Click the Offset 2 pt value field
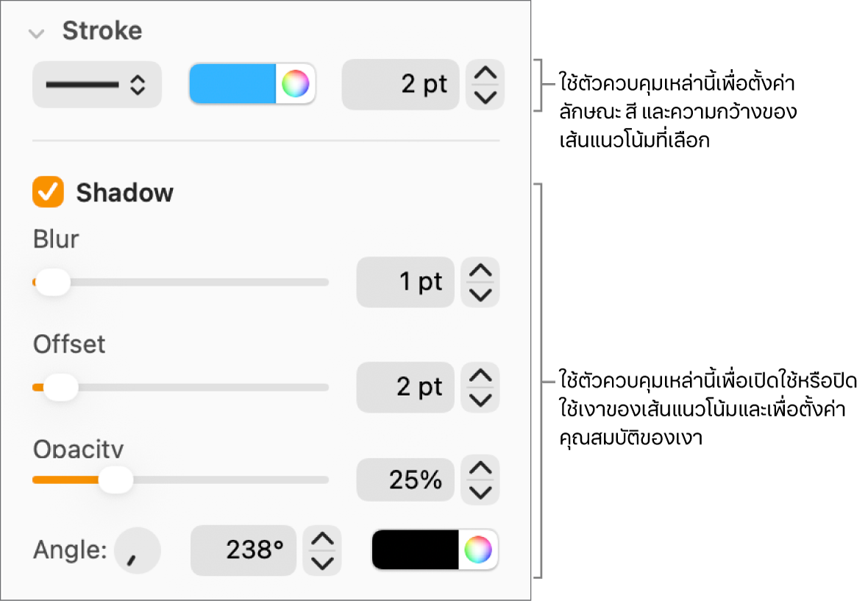 coord(405,386)
